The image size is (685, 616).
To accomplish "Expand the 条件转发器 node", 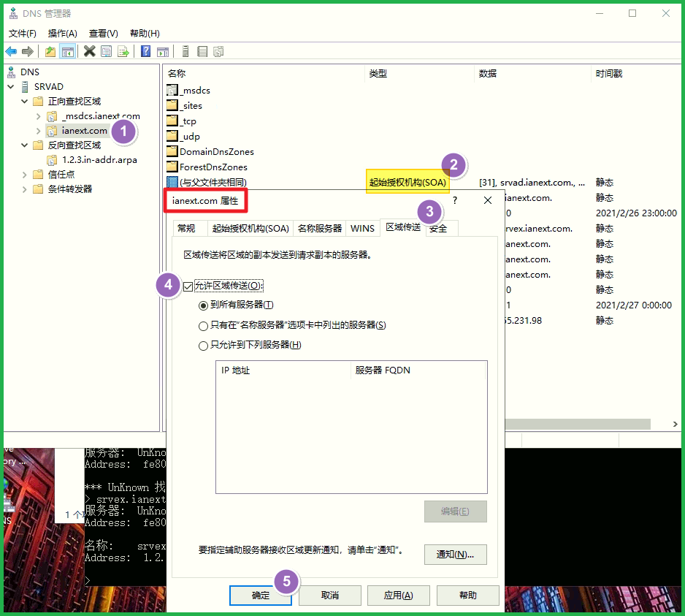I will (x=25, y=189).
